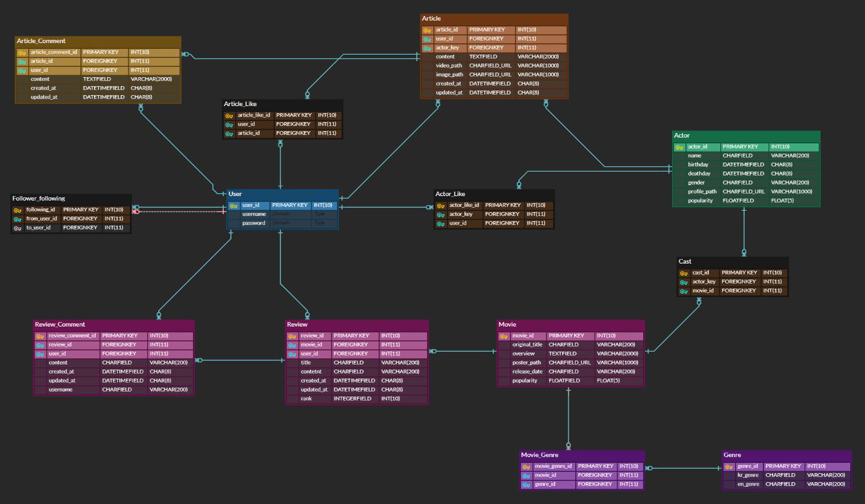The image size is (865, 504).
Task: Click the key icon of actor_key in Cast table
Action: click(684, 282)
